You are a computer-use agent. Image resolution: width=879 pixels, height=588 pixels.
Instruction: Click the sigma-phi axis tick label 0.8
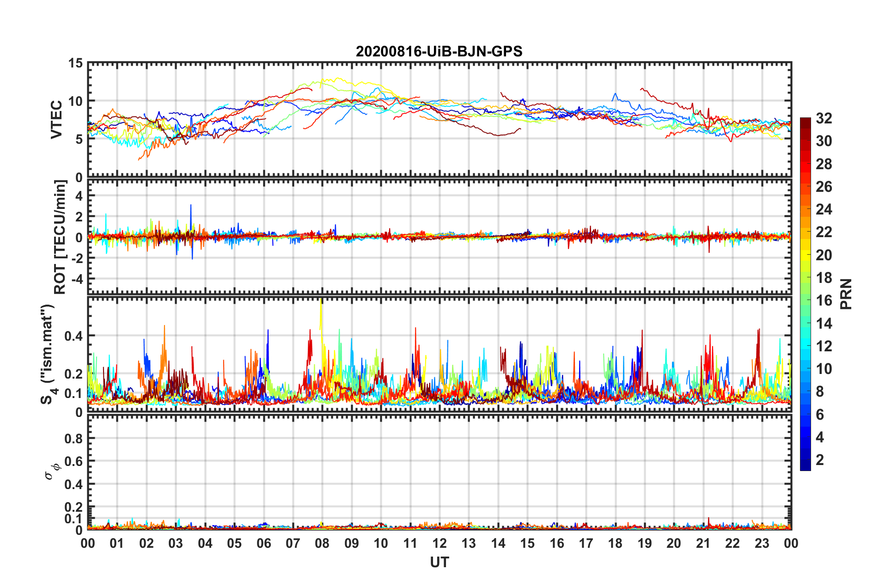click(73, 438)
